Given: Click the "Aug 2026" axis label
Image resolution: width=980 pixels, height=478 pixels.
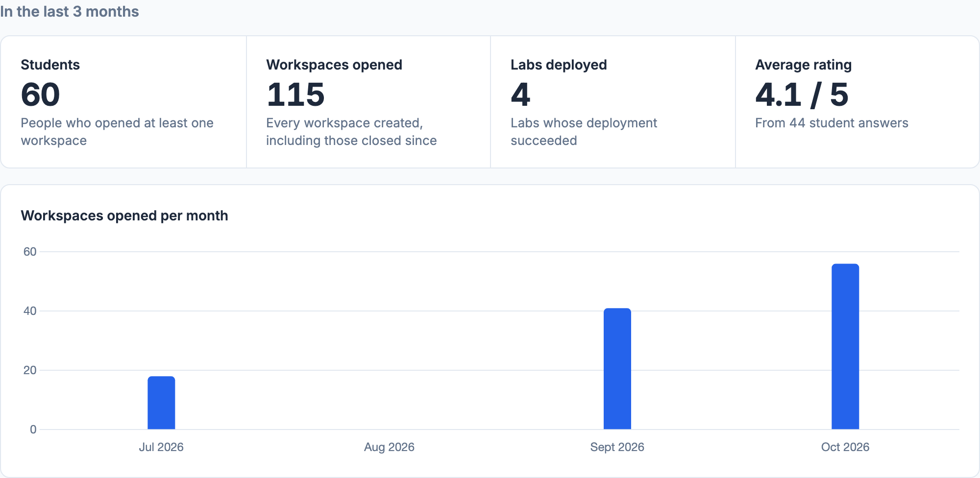Looking at the screenshot, I should [x=389, y=447].
